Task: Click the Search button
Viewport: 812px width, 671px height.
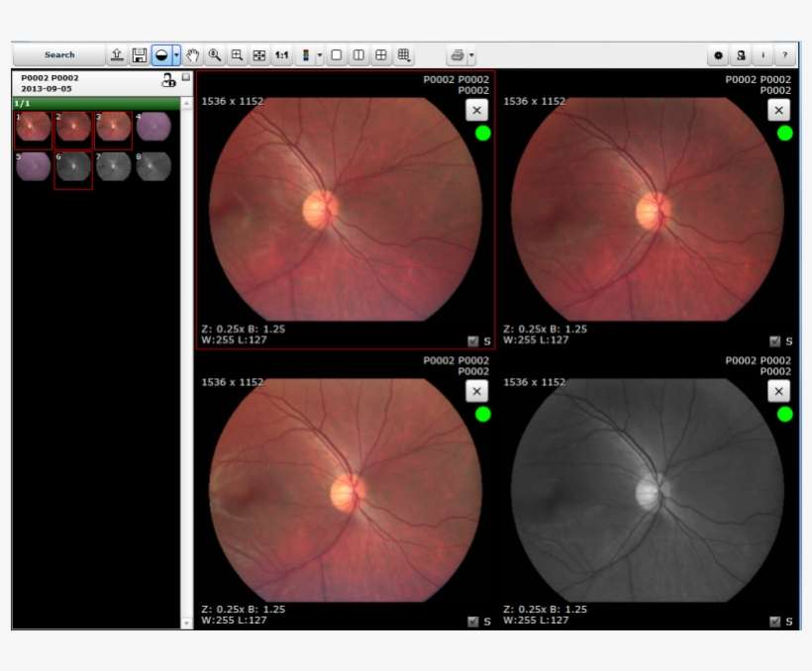Action: point(58,55)
